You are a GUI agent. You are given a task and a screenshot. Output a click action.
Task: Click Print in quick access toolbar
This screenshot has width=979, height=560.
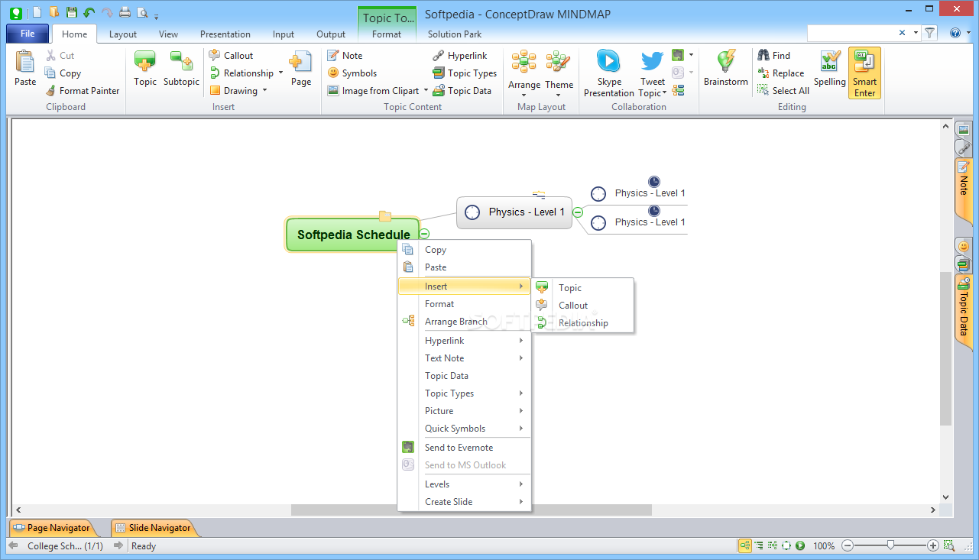click(125, 12)
